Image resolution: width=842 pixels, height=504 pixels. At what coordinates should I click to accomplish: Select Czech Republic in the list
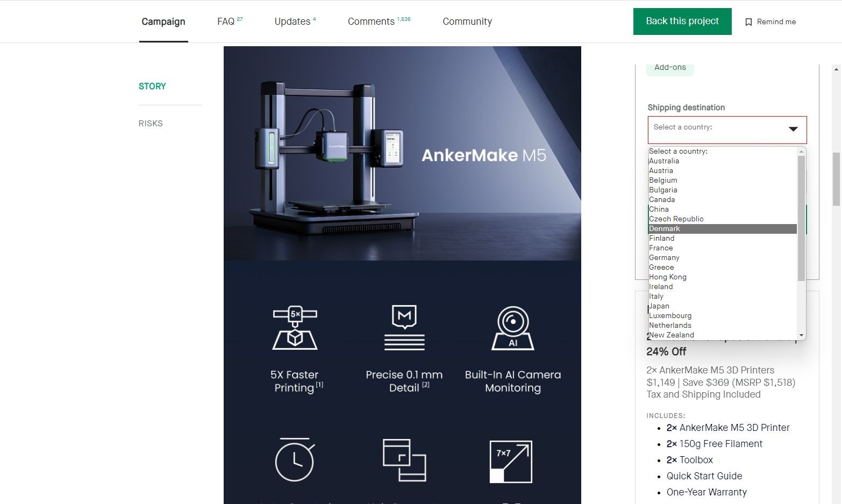pos(722,219)
